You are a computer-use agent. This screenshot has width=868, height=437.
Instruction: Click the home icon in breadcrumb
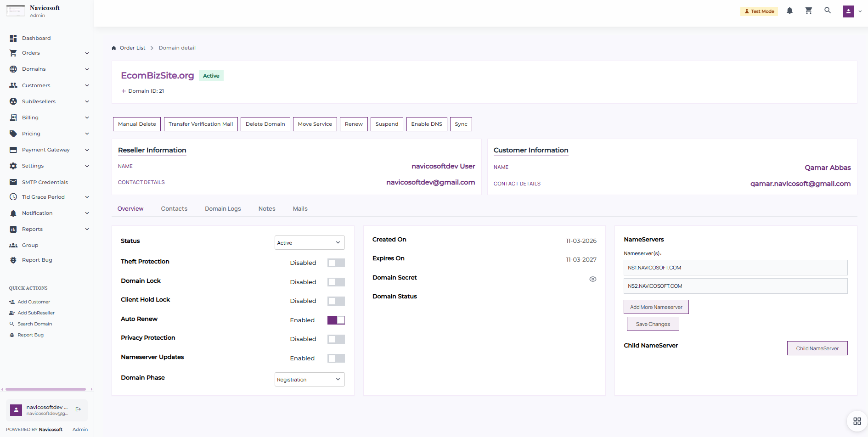[114, 48]
